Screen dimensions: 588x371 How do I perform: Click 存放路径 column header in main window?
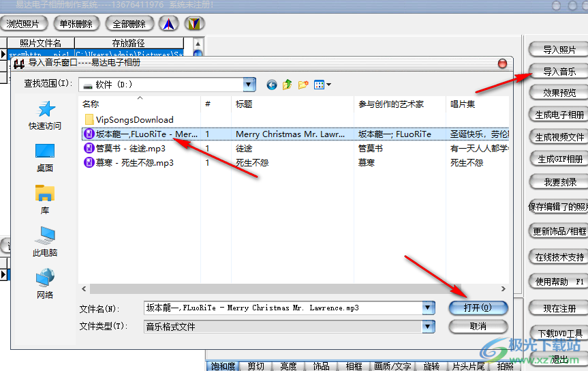pyautogui.click(x=129, y=43)
